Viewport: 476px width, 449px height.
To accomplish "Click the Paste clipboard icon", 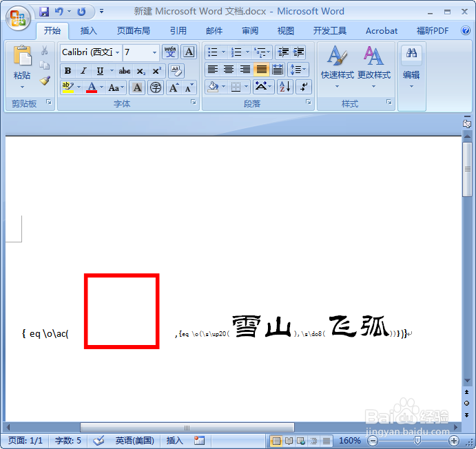I will 22,55.
